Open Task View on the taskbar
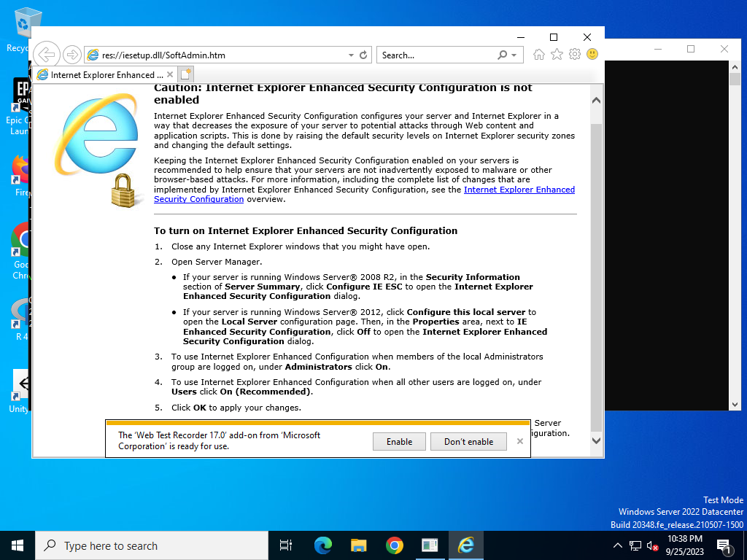747x560 pixels. pos(285,545)
